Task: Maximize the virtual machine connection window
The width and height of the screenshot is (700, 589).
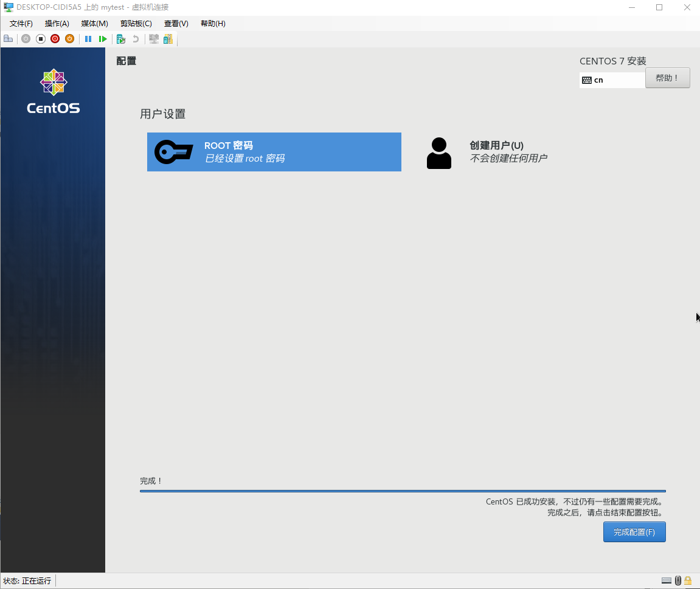Action: (659, 7)
